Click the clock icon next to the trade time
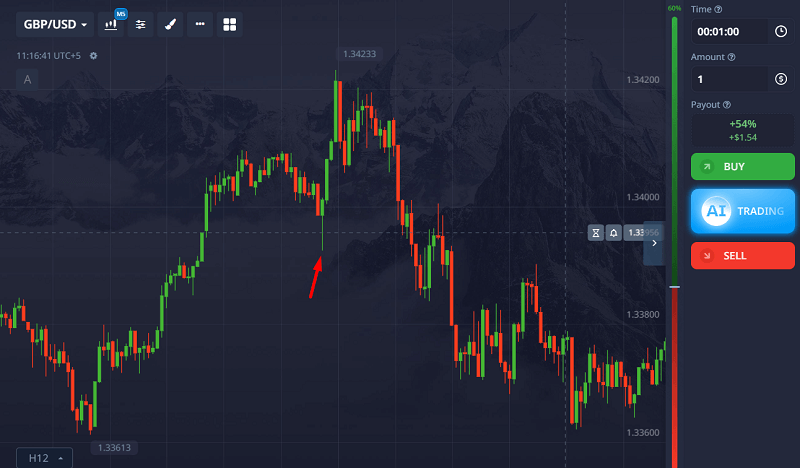The image size is (800, 468). point(781,31)
